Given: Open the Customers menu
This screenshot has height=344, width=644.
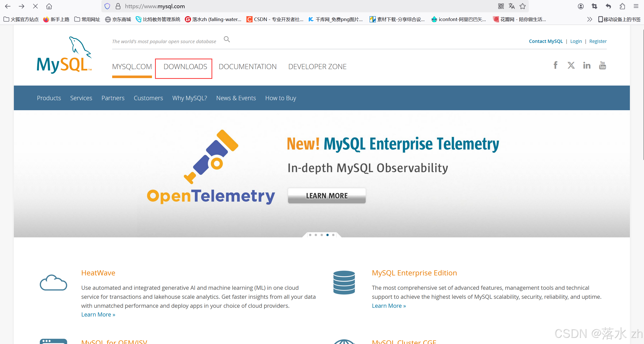Looking at the screenshot, I should [148, 98].
